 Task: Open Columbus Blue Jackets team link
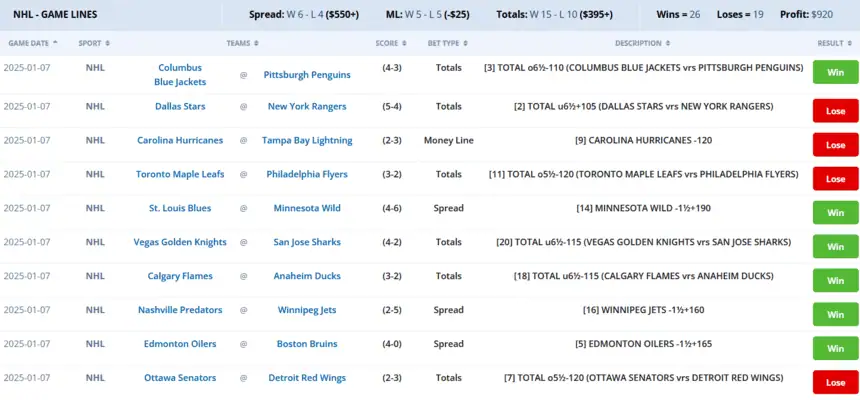tap(180, 75)
